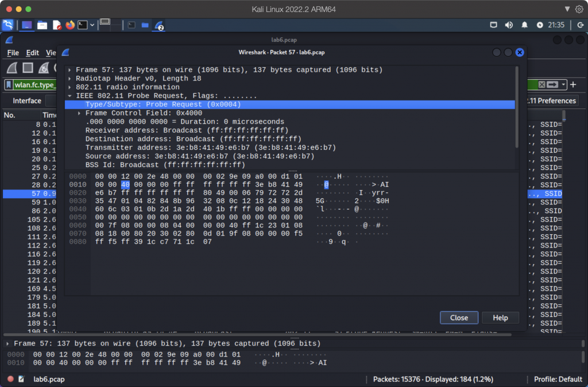Open the display filter history dropdown

(563, 85)
